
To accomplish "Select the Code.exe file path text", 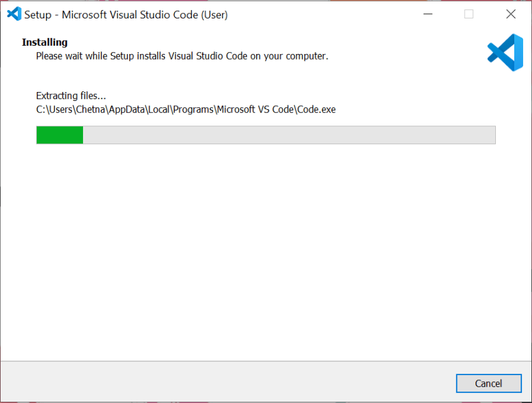I will (185, 109).
